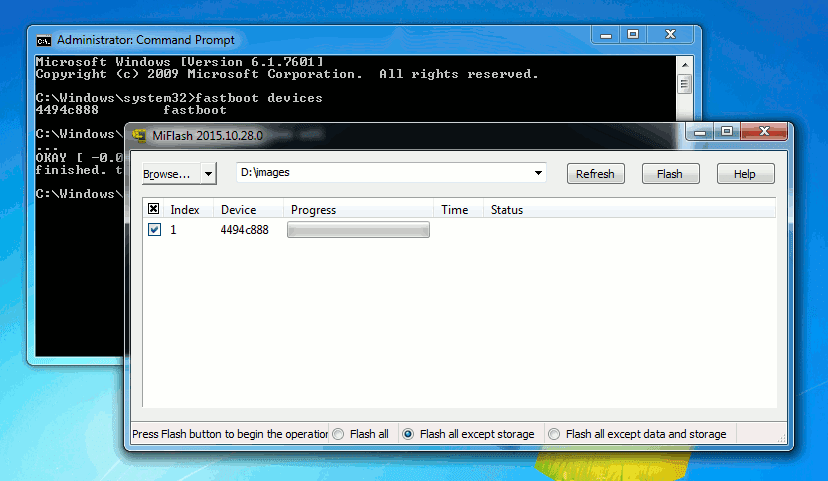This screenshot has width=828, height=481.
Task: Click the Status column header
Action: click(x=628, y=210)
